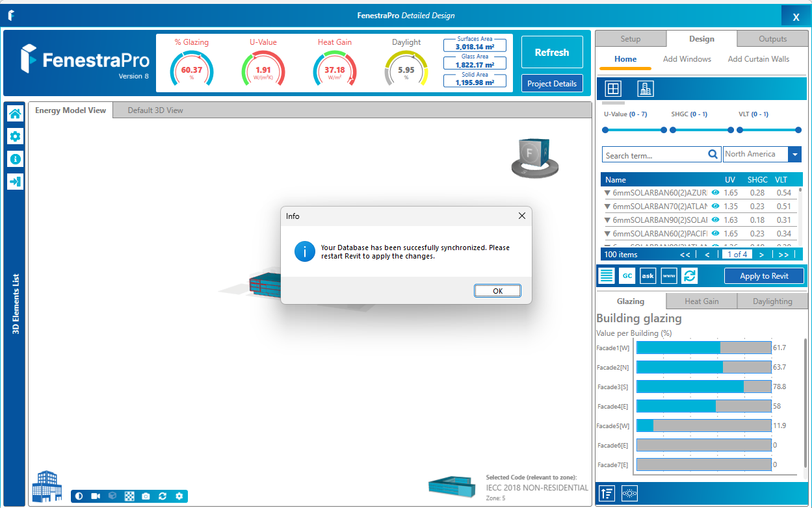Open the Heat Gain chart tab

click(702, 301)
